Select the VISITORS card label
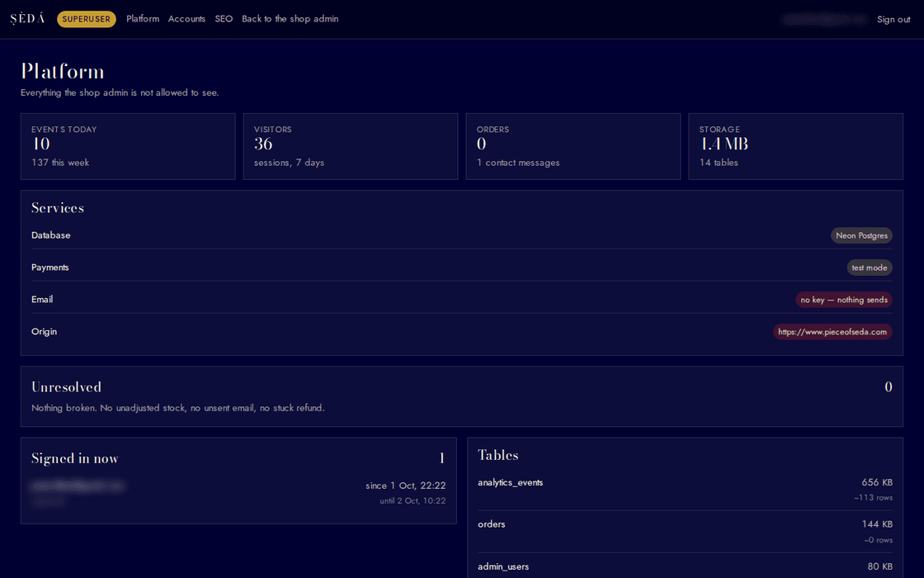This screenshot has height=578, width=924. (x=273, y=129)
